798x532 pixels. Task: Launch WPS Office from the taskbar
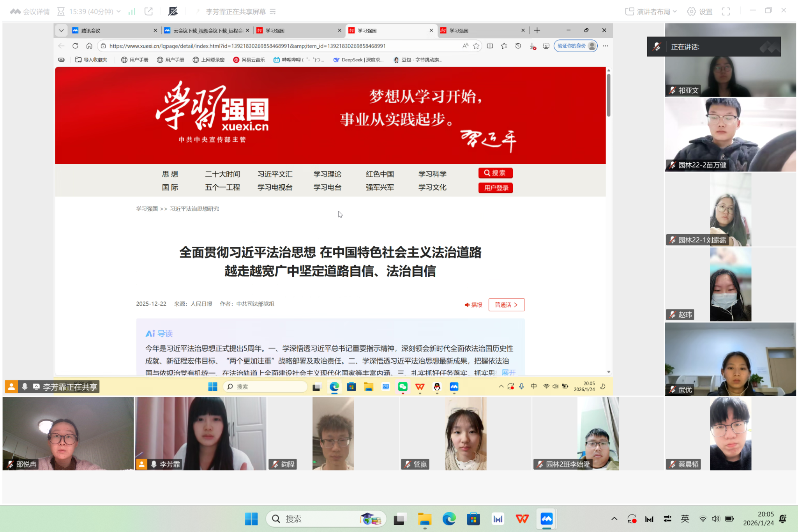coord(522,519)
